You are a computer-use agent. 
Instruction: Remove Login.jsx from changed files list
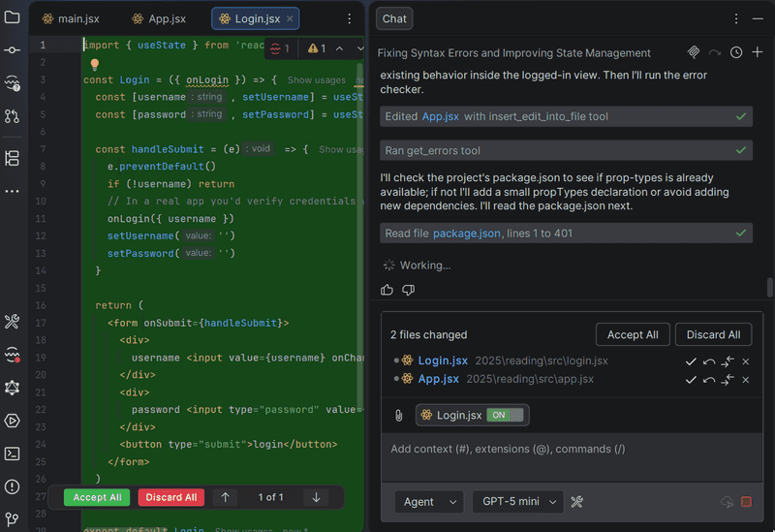(746, 361)
